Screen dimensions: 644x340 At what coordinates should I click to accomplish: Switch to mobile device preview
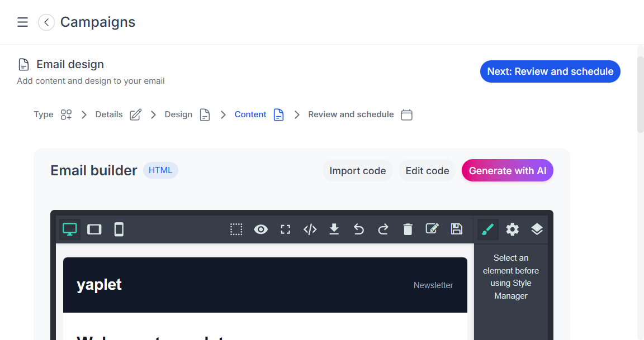click(119, 229)
